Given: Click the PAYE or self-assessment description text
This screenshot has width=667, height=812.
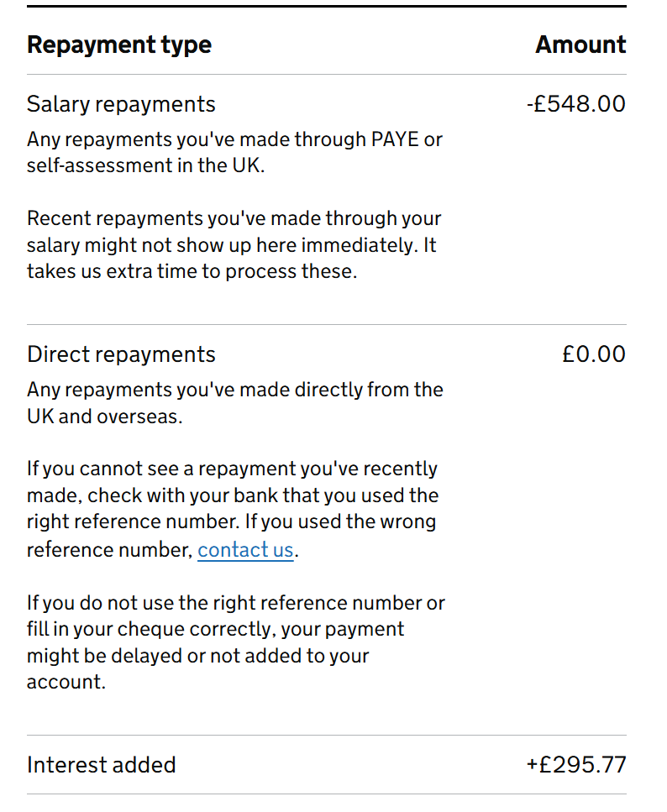Looking at the screenshot, I should (234, 152).
